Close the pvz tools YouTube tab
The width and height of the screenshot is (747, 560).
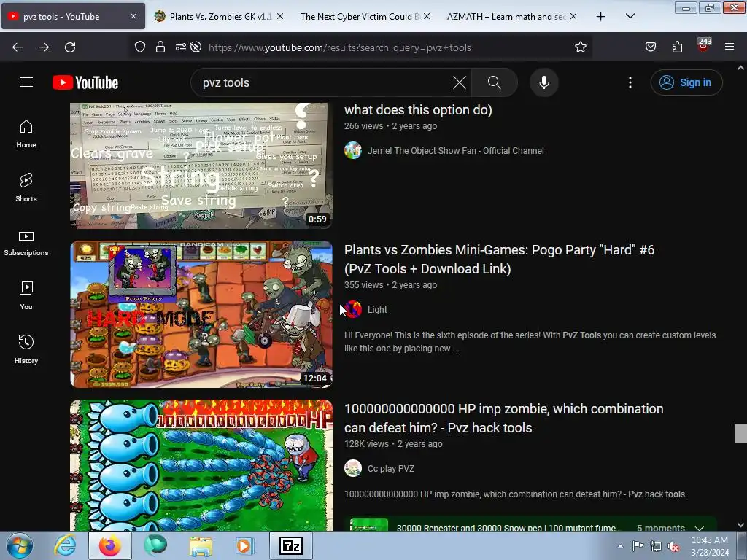click(133, 16)
